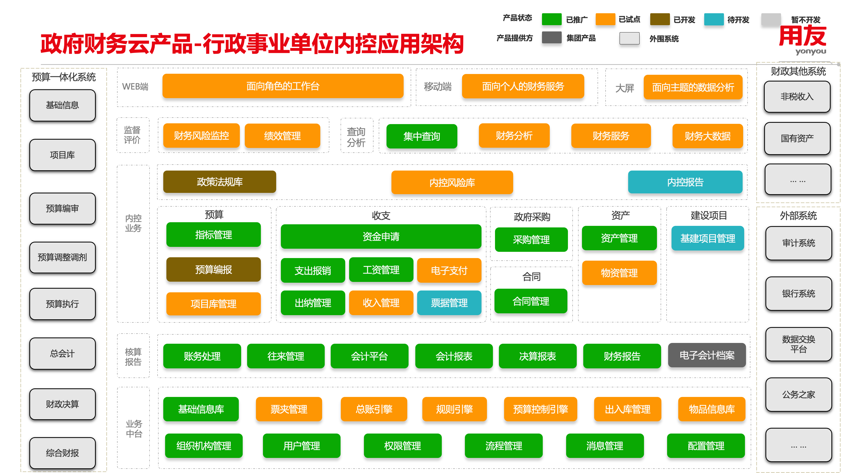Viewport: 868px width, 473px height.
Task: Open the 基建项目管理 box
Action: tap(708, 238)
